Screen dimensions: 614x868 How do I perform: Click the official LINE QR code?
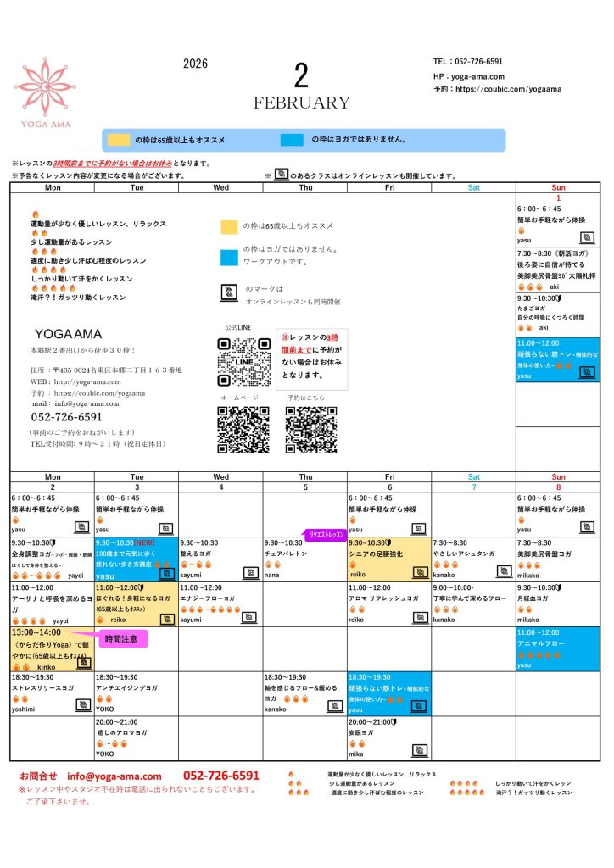[244, 362]
